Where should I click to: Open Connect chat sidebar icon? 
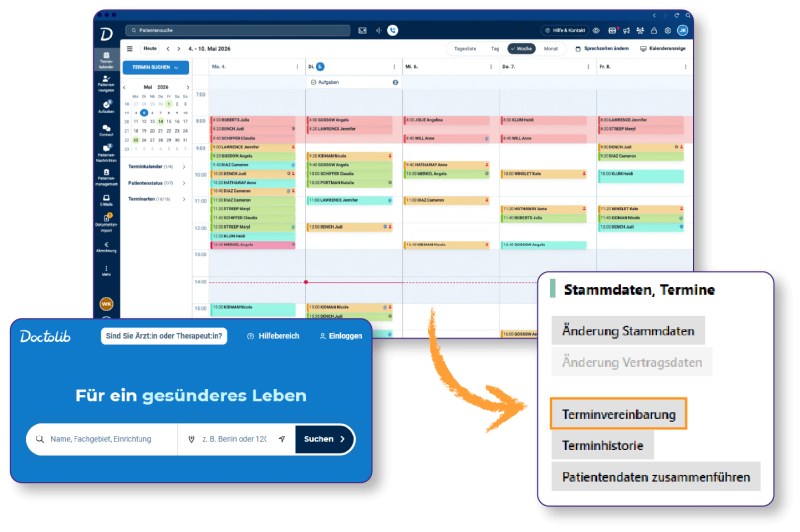[106, 130]
